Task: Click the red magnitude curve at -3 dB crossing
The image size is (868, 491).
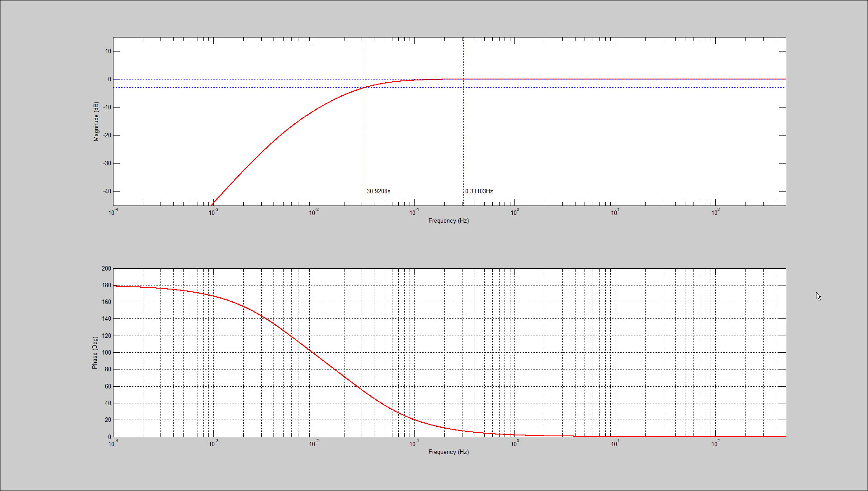Action: coord(365,87)
